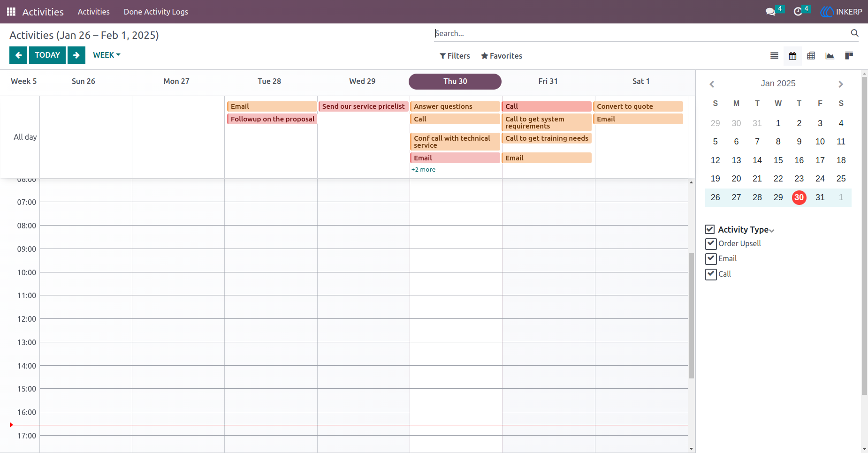Viewport: 868px width, 453px height.
Task: Select January 15 in mini calendar
Action: (778, 160)
